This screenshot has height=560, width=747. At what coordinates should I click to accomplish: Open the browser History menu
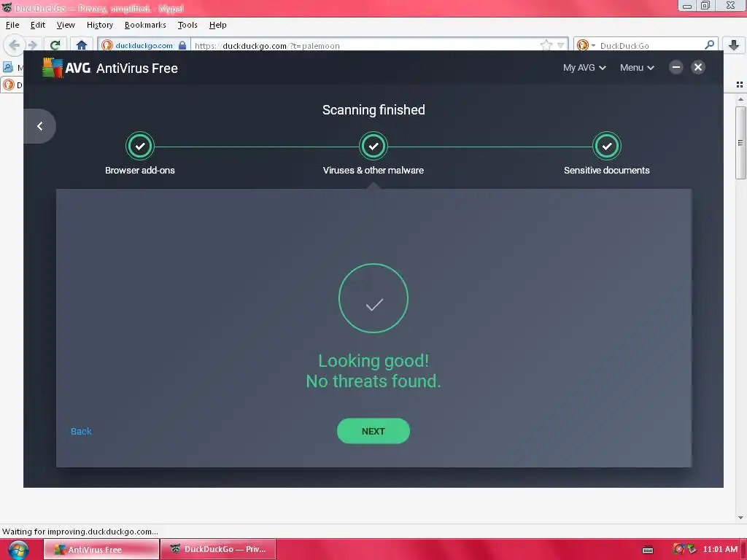point(99,25)
